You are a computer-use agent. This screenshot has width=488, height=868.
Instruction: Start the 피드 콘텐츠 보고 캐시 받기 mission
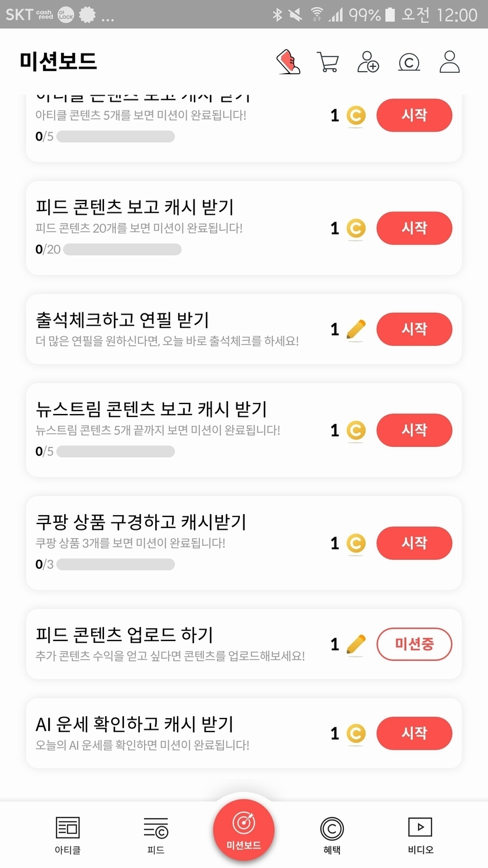[414, 228]
